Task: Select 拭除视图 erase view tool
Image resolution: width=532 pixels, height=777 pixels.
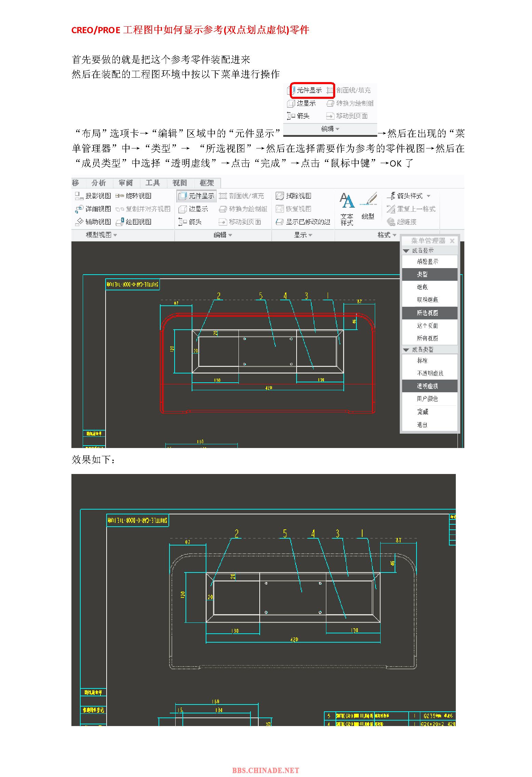Action: (x=294, y=196)
